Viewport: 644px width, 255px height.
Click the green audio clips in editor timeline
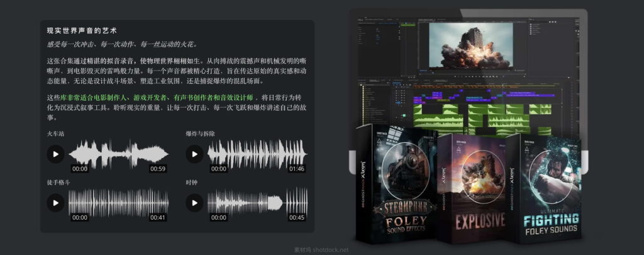coord(482,118)
